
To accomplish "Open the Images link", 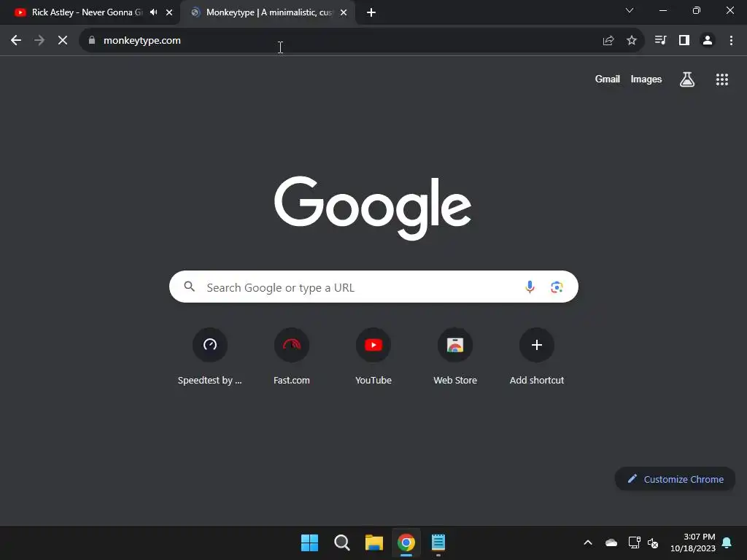I will pos(646,79).
